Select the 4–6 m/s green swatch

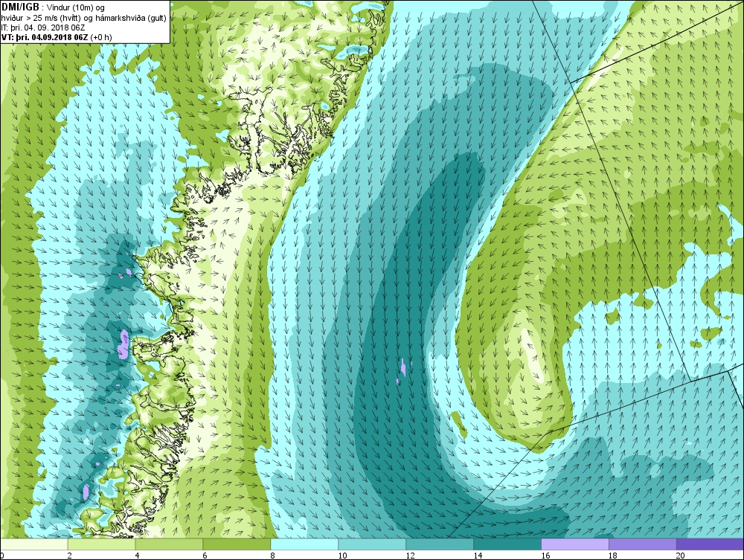169,544
